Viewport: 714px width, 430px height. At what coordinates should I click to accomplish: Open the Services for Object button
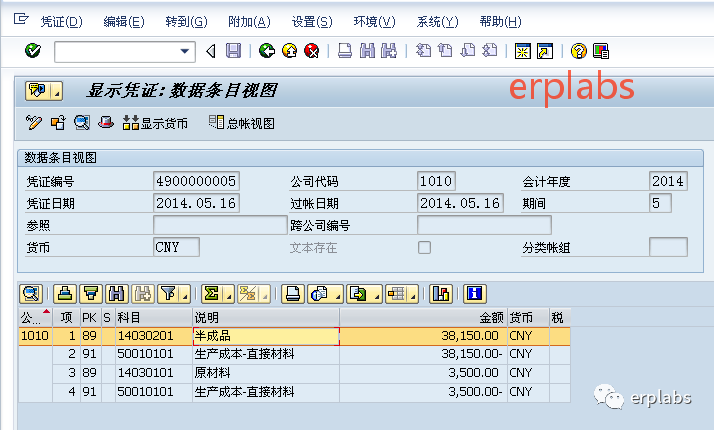click(38, 91)
